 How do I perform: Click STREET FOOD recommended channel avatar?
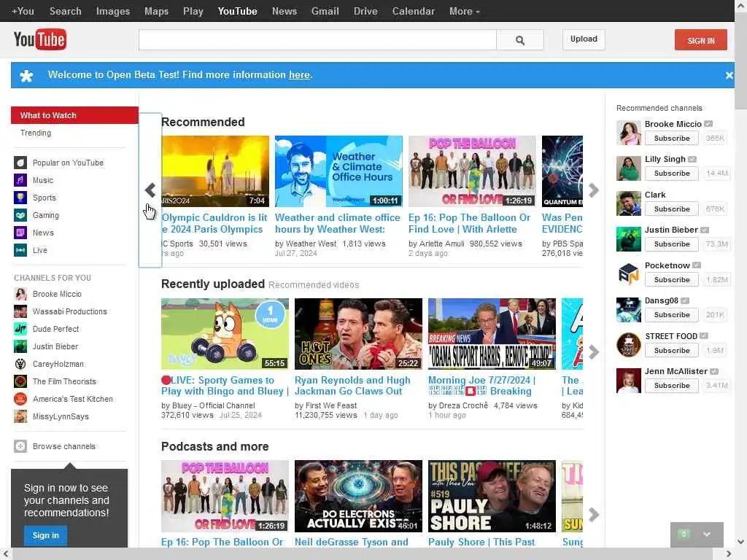pyautogui.click(x=628, y=345)
